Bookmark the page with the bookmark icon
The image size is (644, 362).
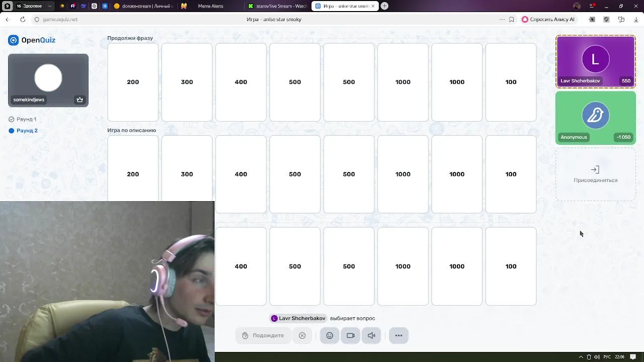pos(511,19)
